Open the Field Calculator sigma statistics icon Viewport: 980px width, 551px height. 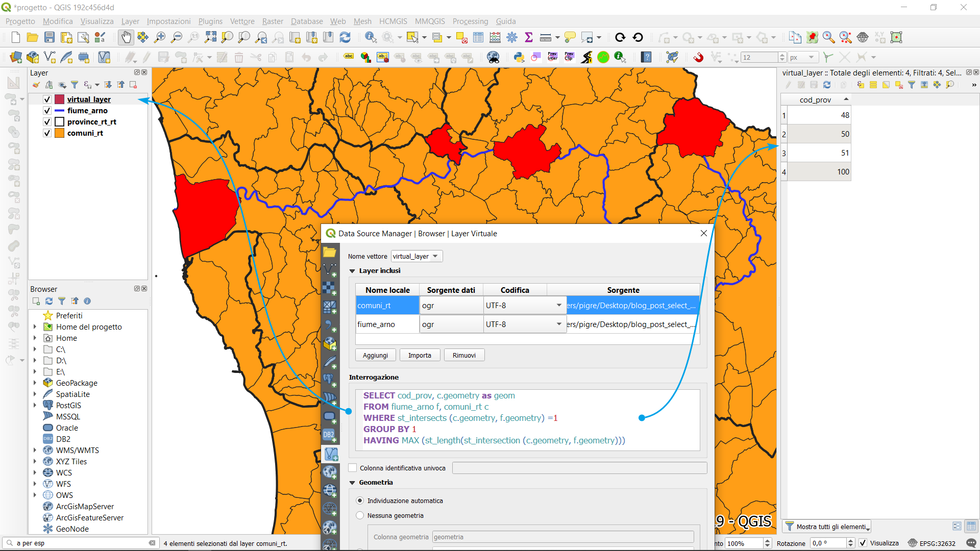tap(529, 37)
